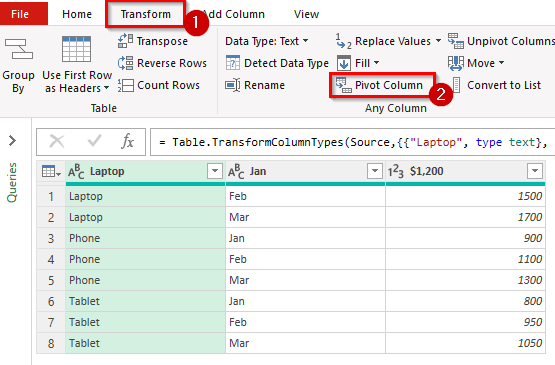This screenshot has height=365, width=555.
Task: Click the cell with value 1500
Action: coord(465,196)
